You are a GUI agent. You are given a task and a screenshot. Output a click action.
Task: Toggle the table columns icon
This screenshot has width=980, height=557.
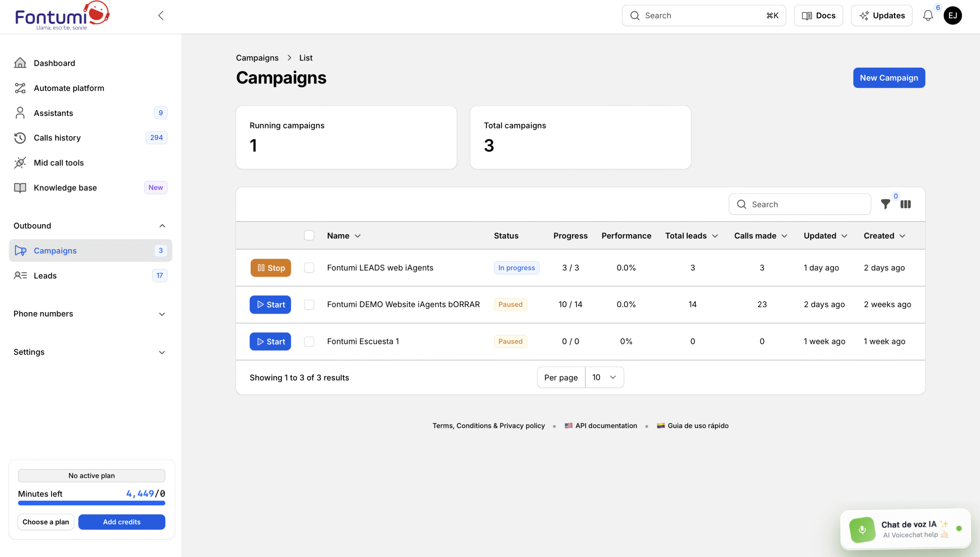(905, 204)
